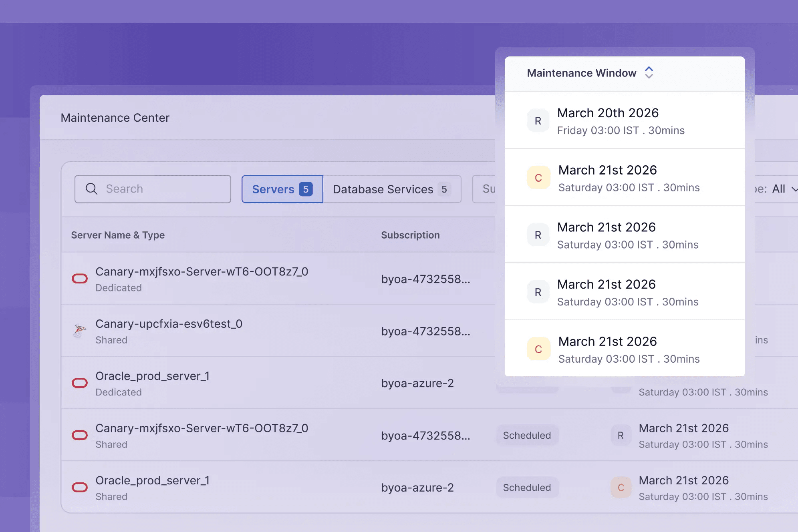798x532 pixels.
Task: Click Scheduled status on Oracle_prod_server_1 Shared row
Action: (527, 487)
